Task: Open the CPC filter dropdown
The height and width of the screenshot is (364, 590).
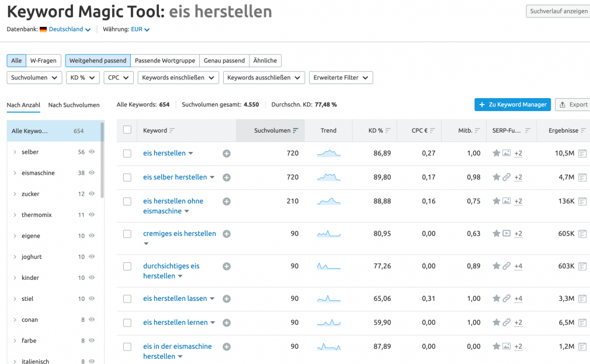Action: [119, 78]
